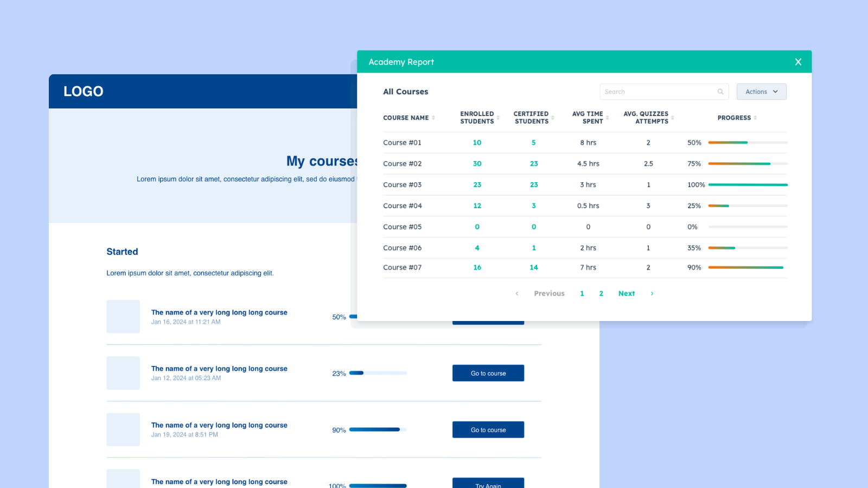Click Course #02 progress bar at 75%
Image resolution: width=868 pixels, height=488 pixels.
pos(748,164)
